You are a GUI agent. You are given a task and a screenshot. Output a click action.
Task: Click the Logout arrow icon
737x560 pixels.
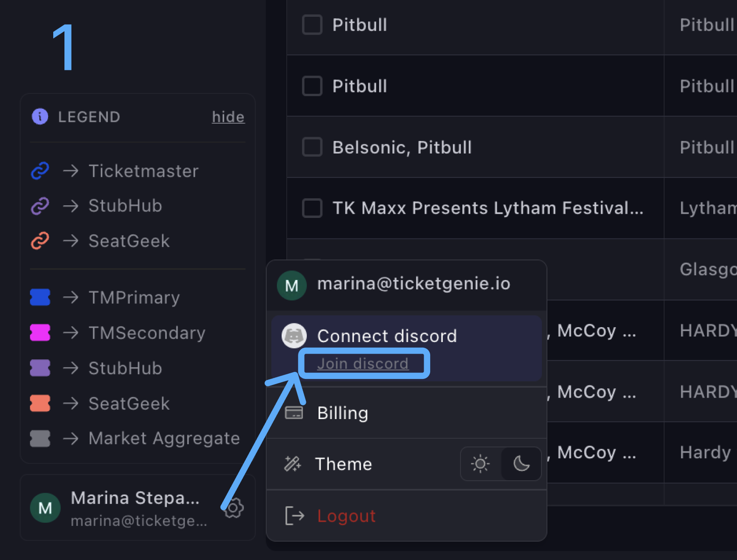[295, 516]
